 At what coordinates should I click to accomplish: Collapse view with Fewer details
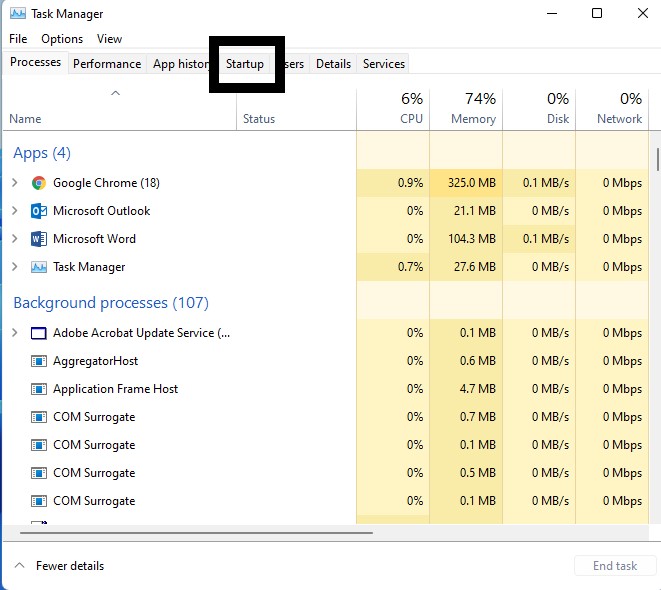[x=59, y=566]
